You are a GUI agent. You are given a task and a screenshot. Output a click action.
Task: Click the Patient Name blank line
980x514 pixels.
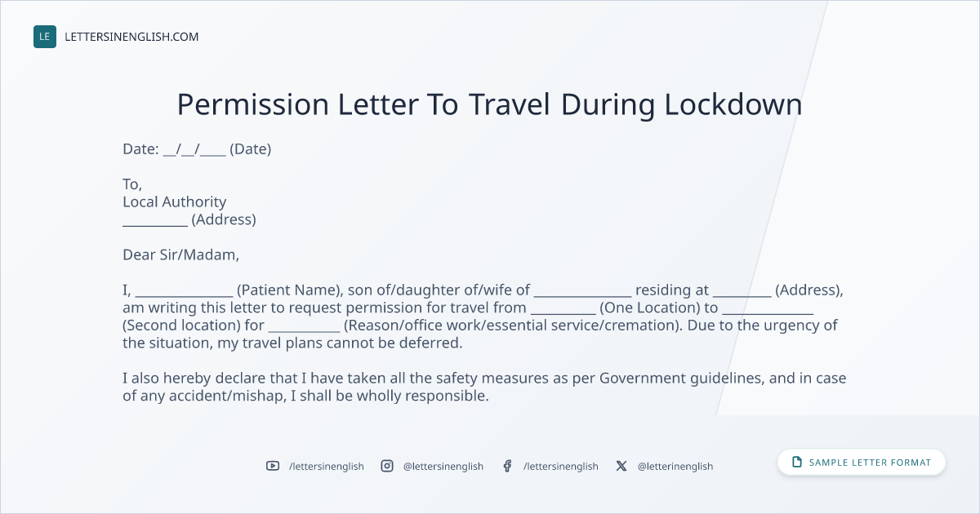(185, 290)
